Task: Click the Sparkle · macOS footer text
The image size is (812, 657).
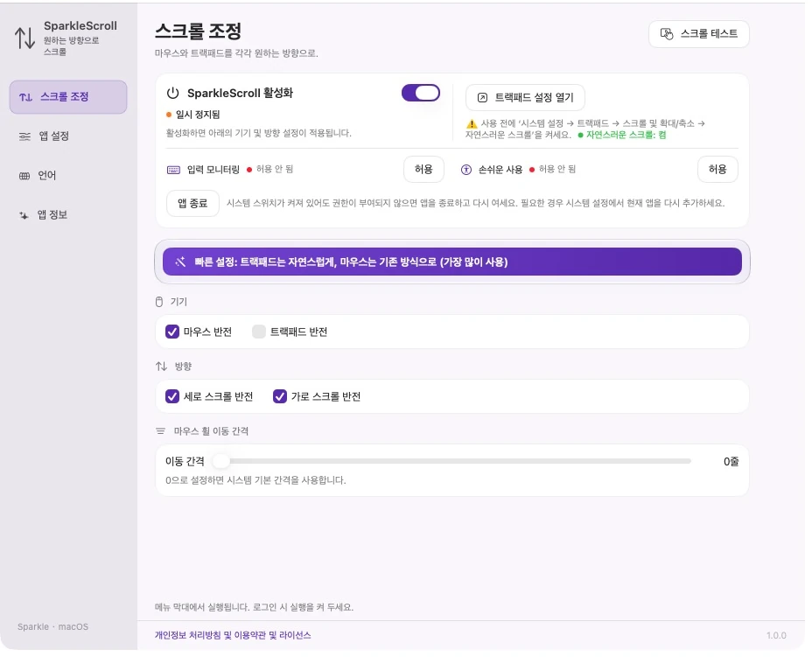Action: (x=52, y=626)
